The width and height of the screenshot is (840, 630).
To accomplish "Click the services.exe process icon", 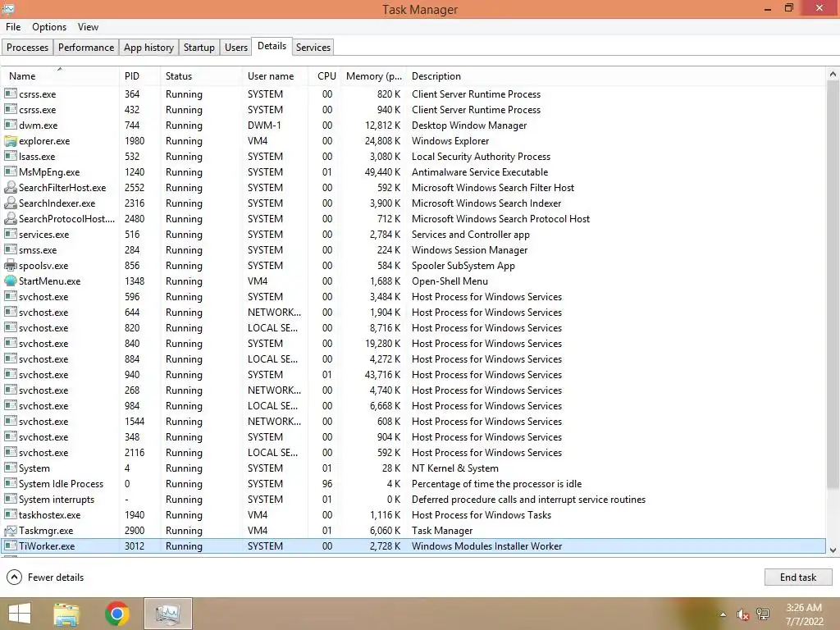I will coord(10,234).
